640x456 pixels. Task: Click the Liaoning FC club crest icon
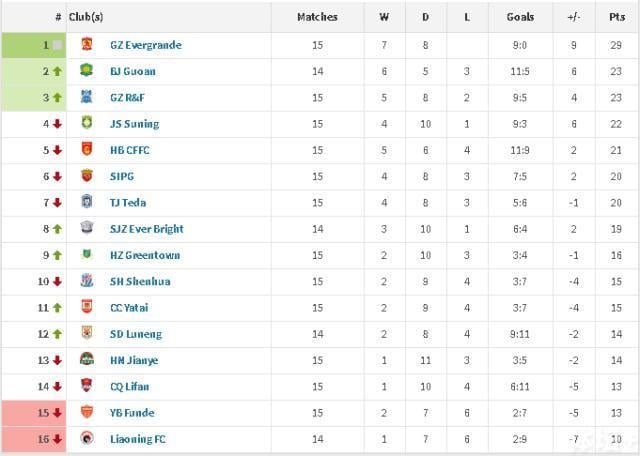tap(86, 438)
